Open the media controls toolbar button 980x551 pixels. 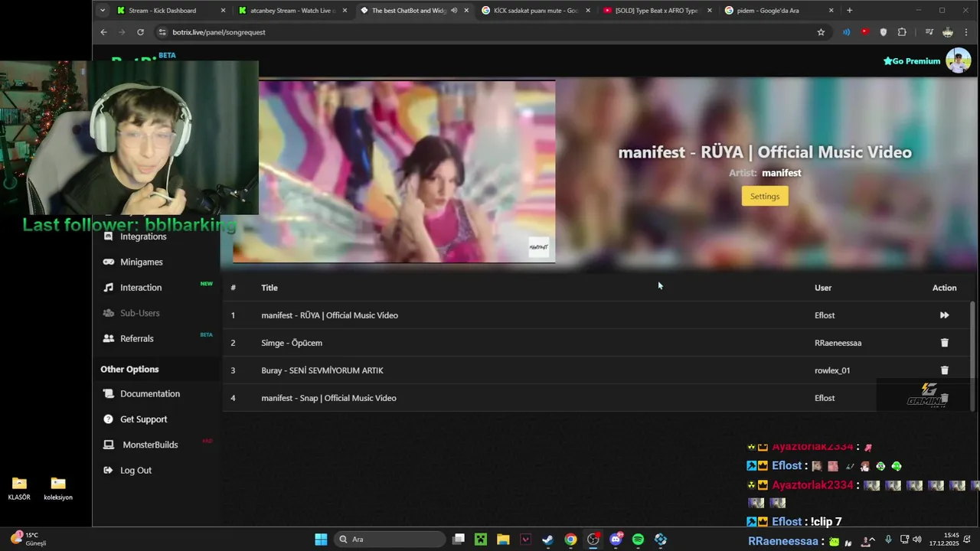[x=929, y=32]
